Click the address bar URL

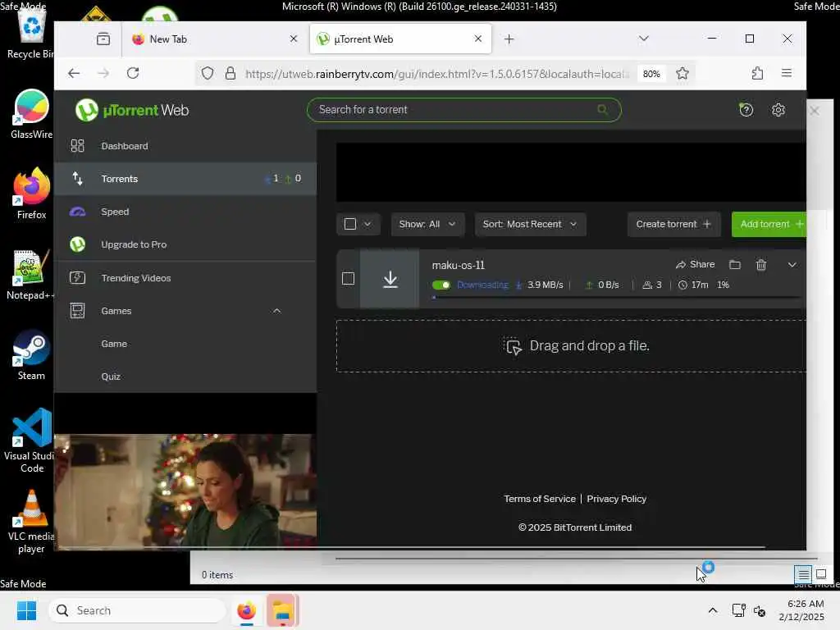pyautogui.click(x=436, y=74)
